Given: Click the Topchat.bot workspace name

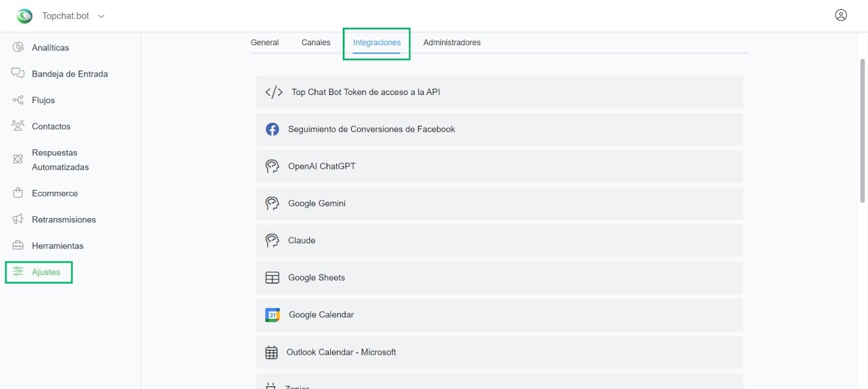Looking at the screenshot, I should point(66,16).
